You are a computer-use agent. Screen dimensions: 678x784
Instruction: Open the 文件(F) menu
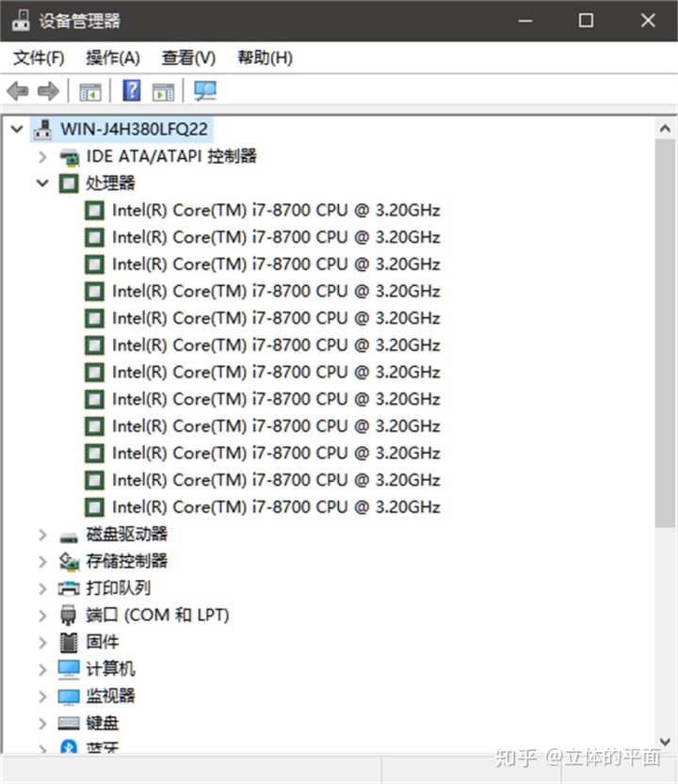tap(39, 58)
